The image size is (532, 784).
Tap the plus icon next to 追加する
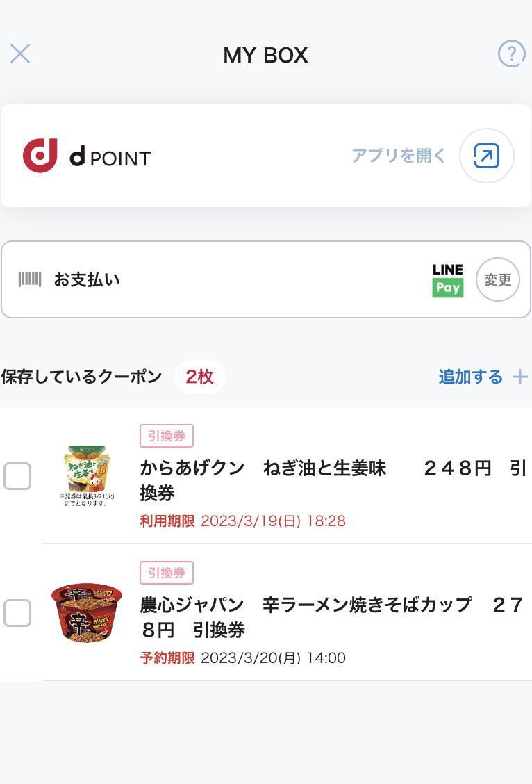520,377
